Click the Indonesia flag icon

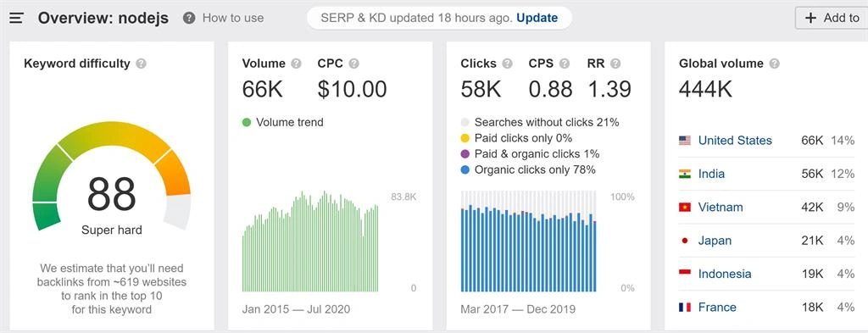click(x=685, y=274)
